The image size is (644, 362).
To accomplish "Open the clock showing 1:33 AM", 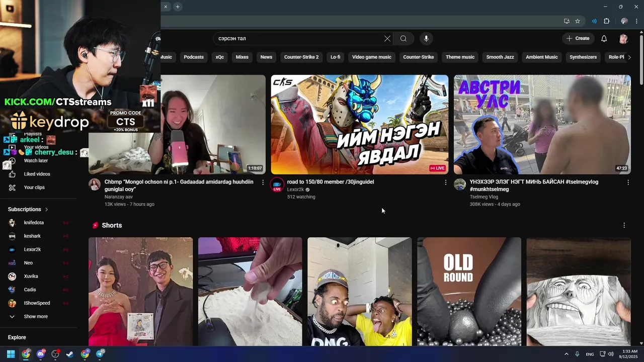I will pyautogui.click(x=628, y=354).
